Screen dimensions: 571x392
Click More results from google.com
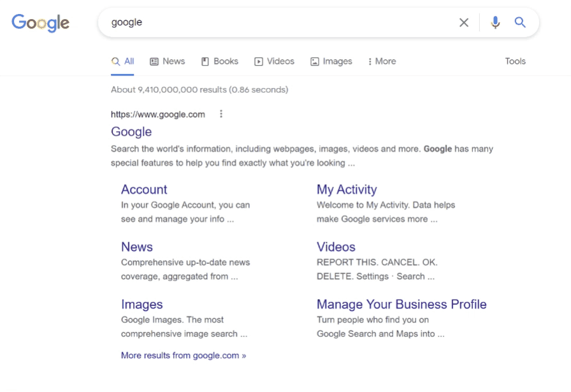pos(184,355)
